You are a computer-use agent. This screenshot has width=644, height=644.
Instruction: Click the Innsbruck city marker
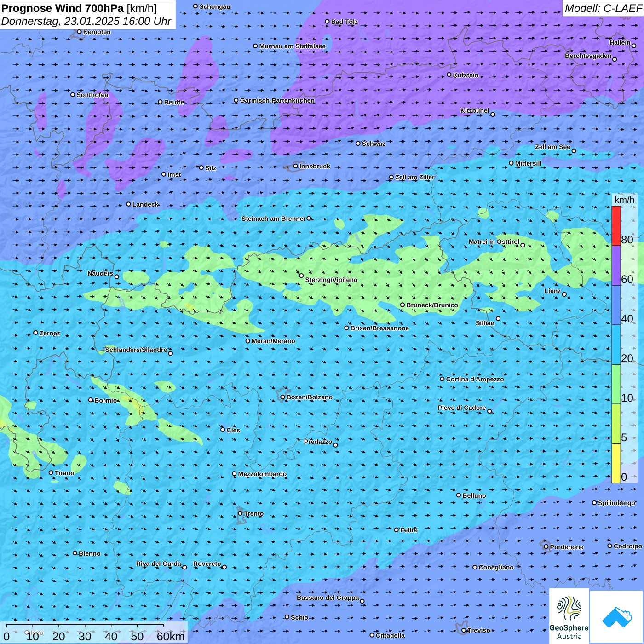point(296,166)
